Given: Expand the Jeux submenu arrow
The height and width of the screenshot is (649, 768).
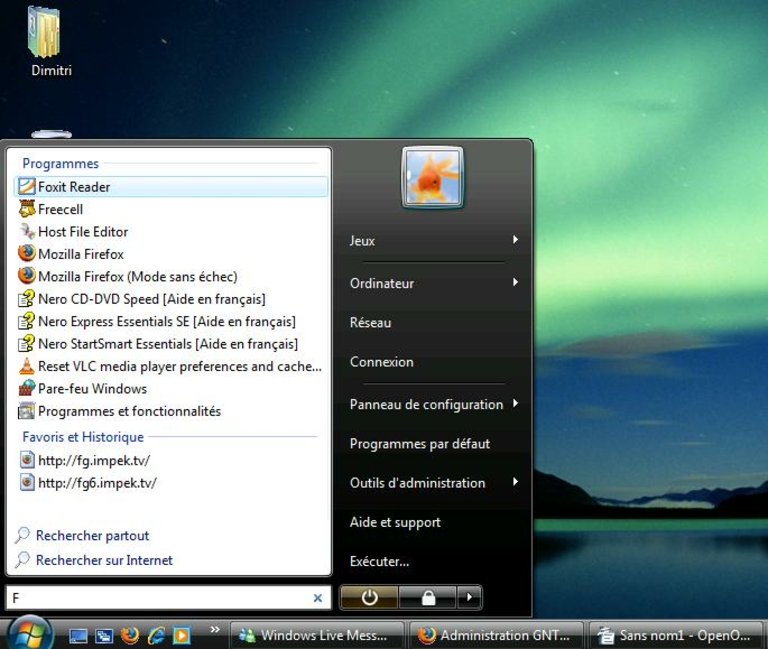Looking at the screenshot, I should point(515,240).
